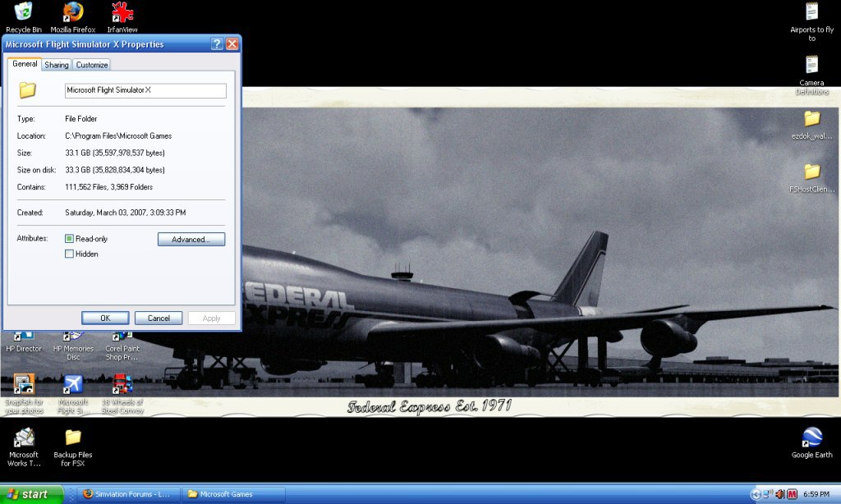Click the folder name text field
841x504 pixels.
145,90
